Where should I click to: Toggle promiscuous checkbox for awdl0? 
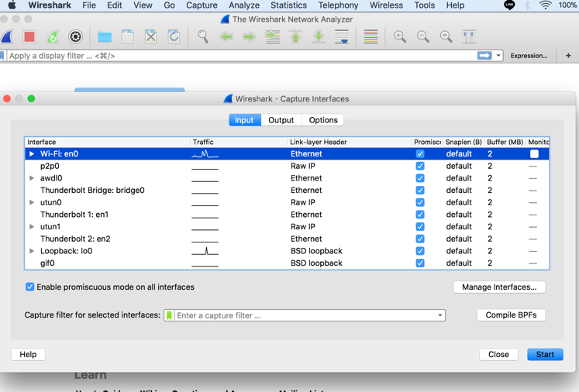pos(420,178)
